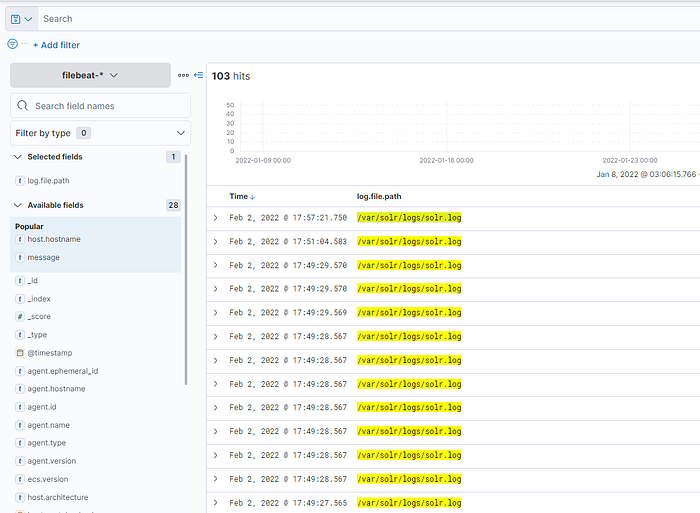Image resolution: width=700 pixels, height=513 pixels.
Task: Select the _type field
Action: pyautogui.click(x=37, y=335)
